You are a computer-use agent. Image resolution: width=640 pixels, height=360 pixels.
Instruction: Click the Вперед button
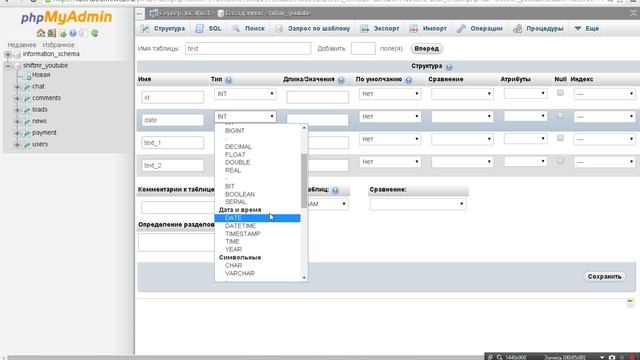(x=427, y=49)
